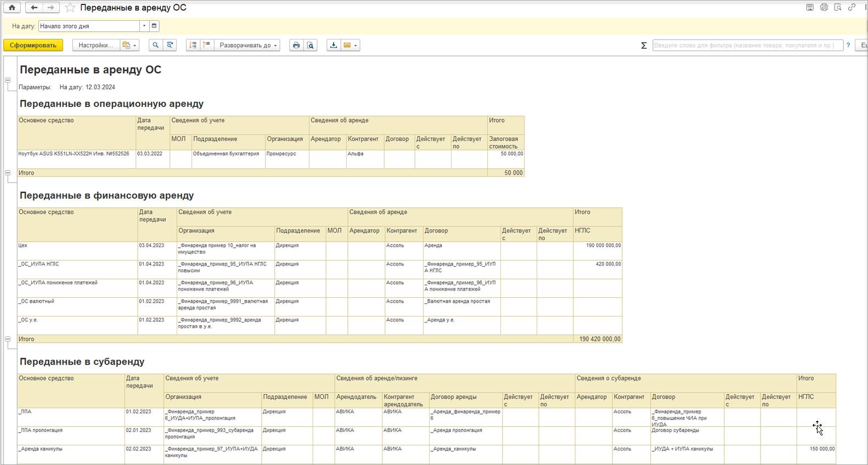Screen dimensions: 868x465
Task: Click the magnifier find icon in toolbar
Action: (x=155, y=46)
